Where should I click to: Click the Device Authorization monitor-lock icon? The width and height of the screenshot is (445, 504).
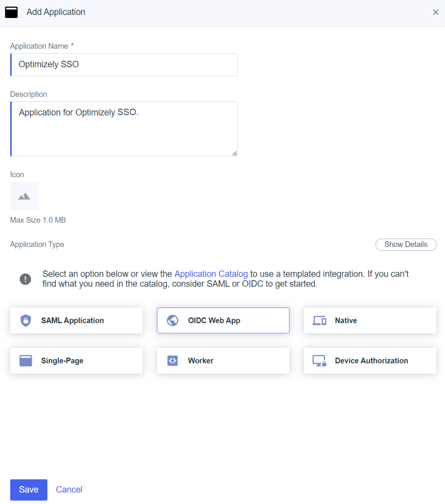click(320, 361)
